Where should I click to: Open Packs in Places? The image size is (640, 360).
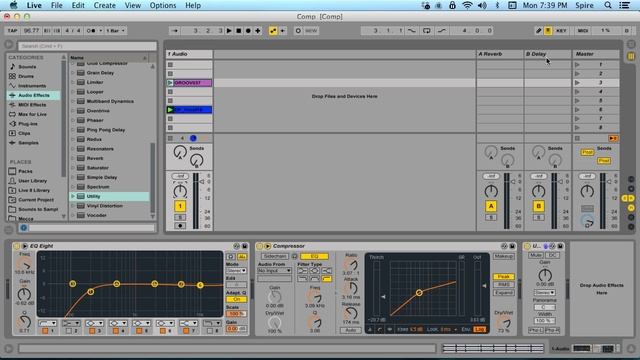coord(25,171)
